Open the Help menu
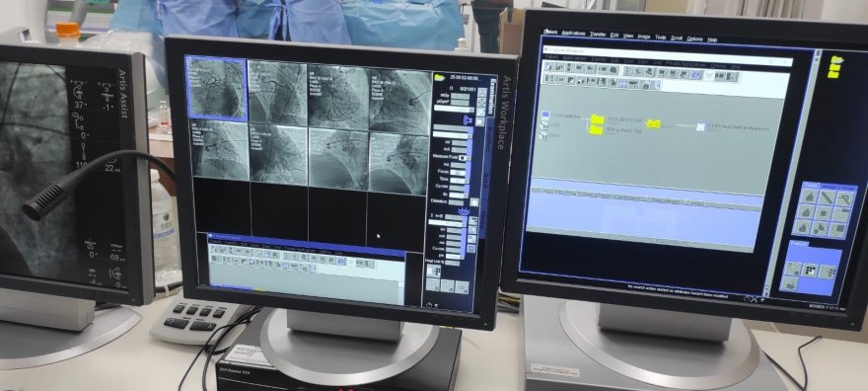Screen dimensions: 868x391 coord(712,39)
